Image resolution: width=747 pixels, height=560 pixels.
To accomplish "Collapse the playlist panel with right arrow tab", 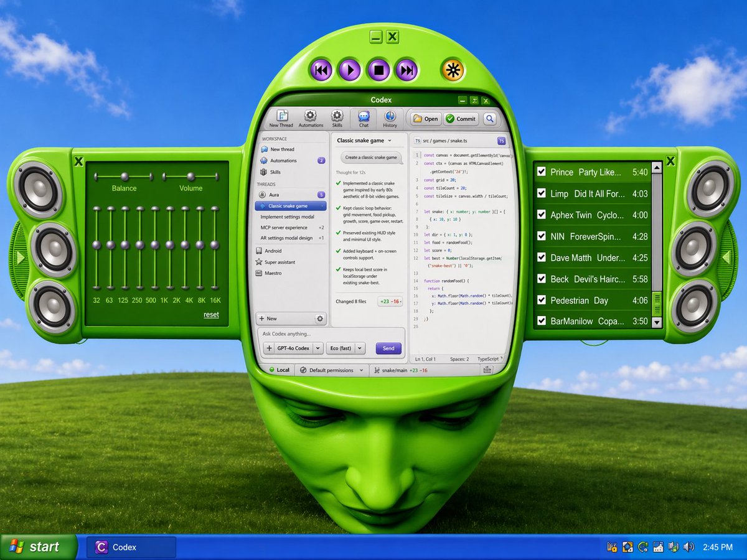I will [725, 257].
